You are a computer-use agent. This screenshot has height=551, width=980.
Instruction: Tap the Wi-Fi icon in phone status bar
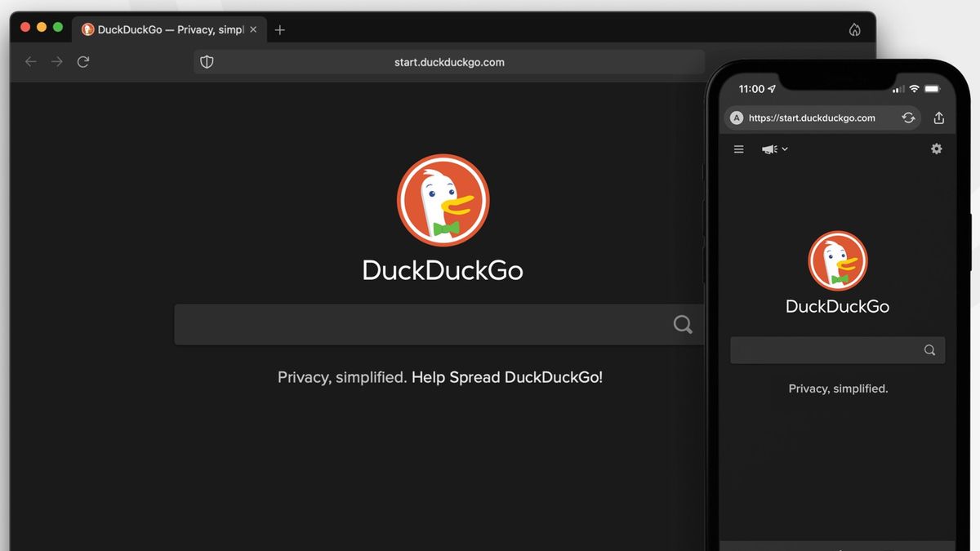pyautogui.click(x=915, y=88)
